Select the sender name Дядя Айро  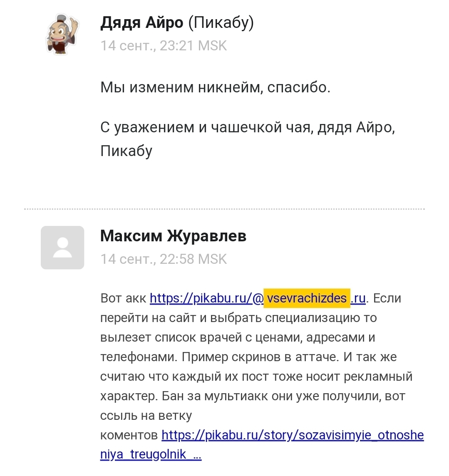[142, 22]
